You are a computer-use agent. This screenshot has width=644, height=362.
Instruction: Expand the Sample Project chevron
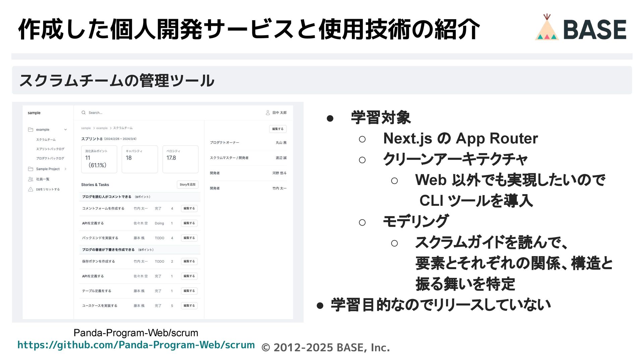[65, 169]
